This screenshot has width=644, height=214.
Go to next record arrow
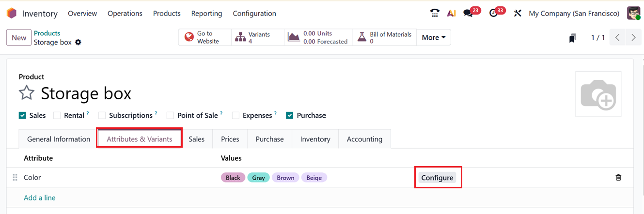point(633,37)
